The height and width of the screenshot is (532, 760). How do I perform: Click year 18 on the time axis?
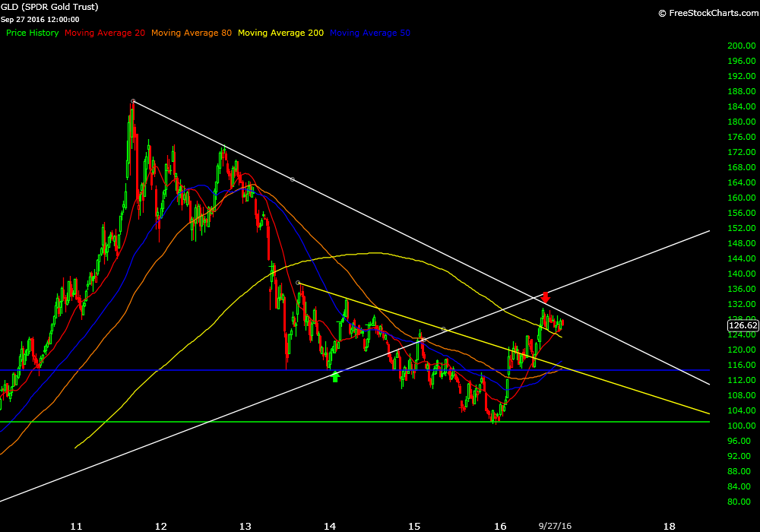tap(669, 525)
